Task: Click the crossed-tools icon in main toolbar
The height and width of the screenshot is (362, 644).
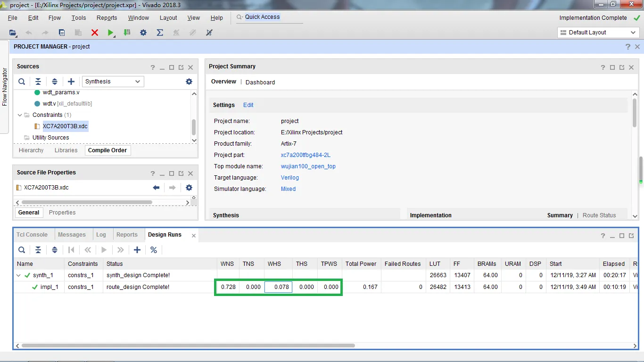Action: tap(209, 33)
